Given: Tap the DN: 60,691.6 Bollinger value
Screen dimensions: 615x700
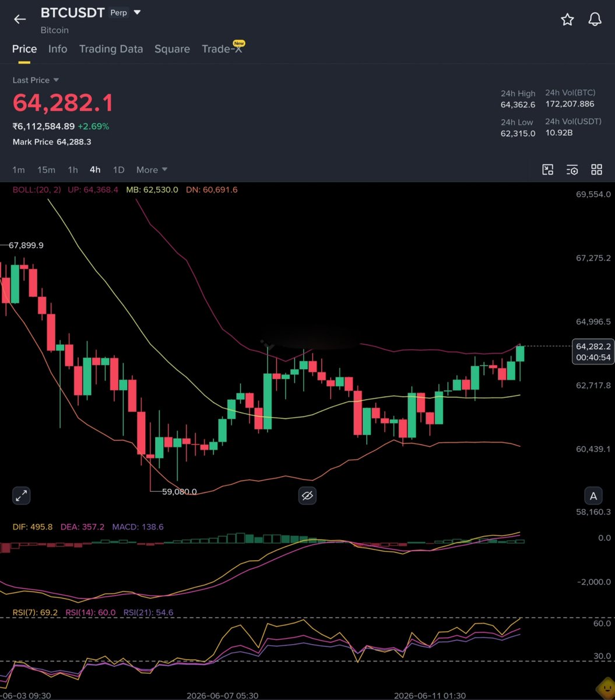Looking at the screenshot, I should pos(211,190).
